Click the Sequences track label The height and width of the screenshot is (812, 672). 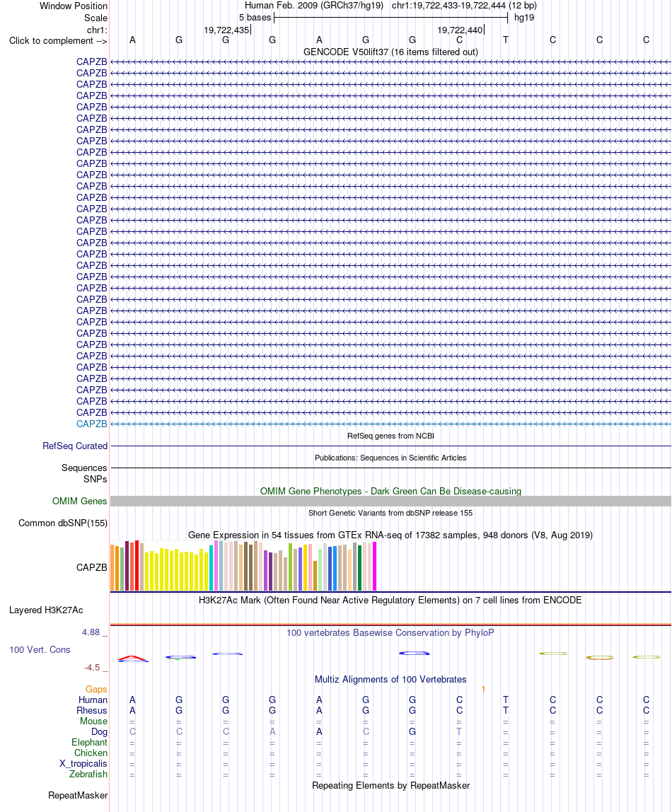[84, 468]
